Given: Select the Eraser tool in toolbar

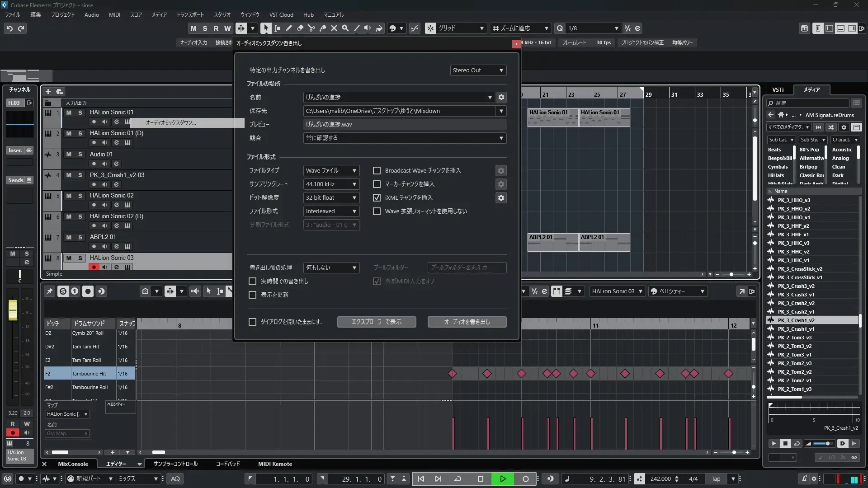Looking at the screenshot, I should click(x=300, y=28).
